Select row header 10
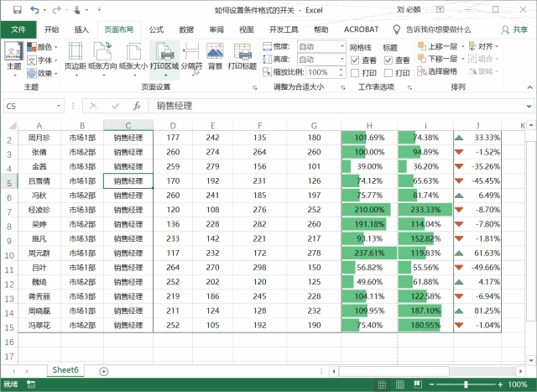 [x=9, y=255]
